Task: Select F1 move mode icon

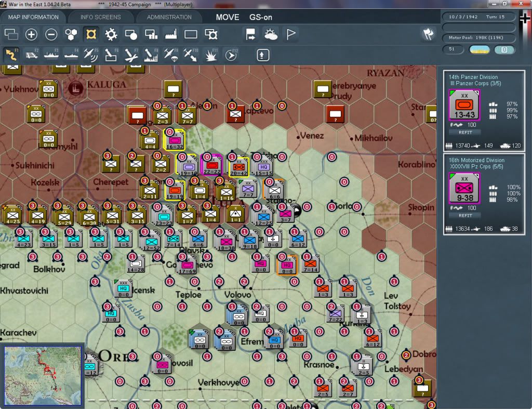Action: (11, 55)
